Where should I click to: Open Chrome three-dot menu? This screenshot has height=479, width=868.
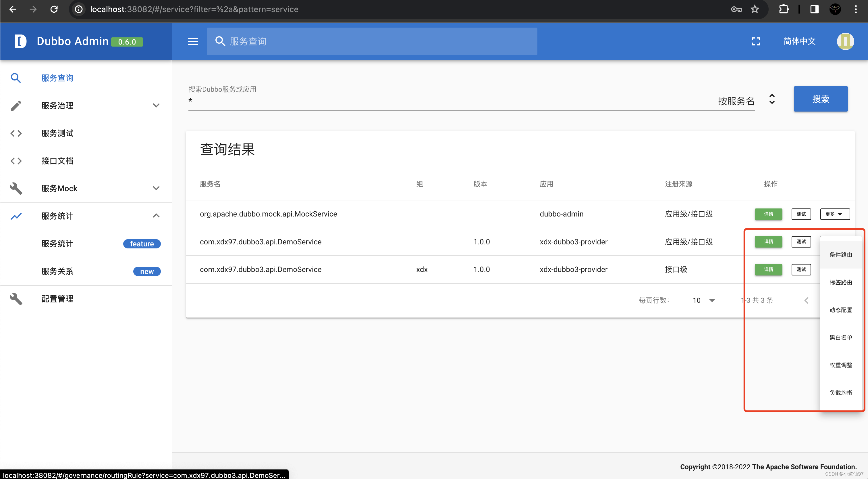tap(856, 9)
